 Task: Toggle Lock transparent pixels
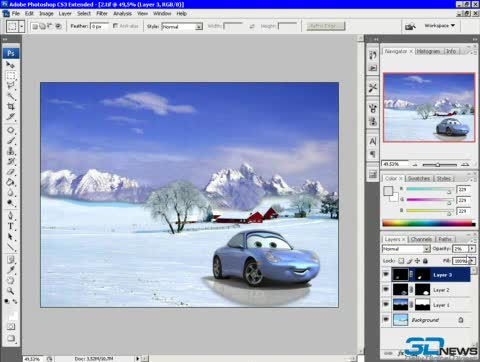[x=401, y=261]
